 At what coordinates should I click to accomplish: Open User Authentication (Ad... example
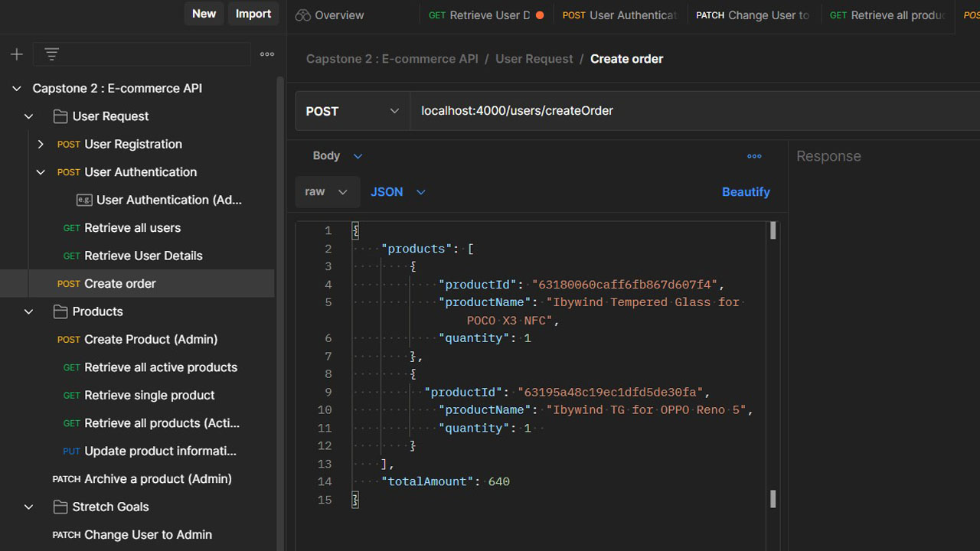[x=160, y=200]
